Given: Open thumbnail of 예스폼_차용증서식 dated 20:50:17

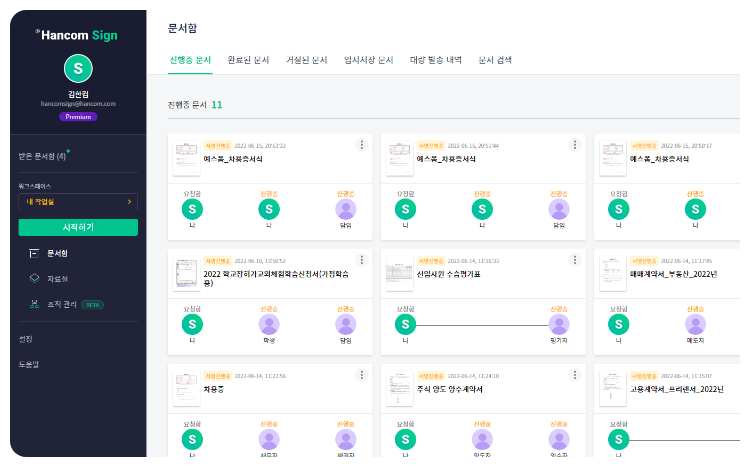Looking at the screenshot, I should [613, 158].
